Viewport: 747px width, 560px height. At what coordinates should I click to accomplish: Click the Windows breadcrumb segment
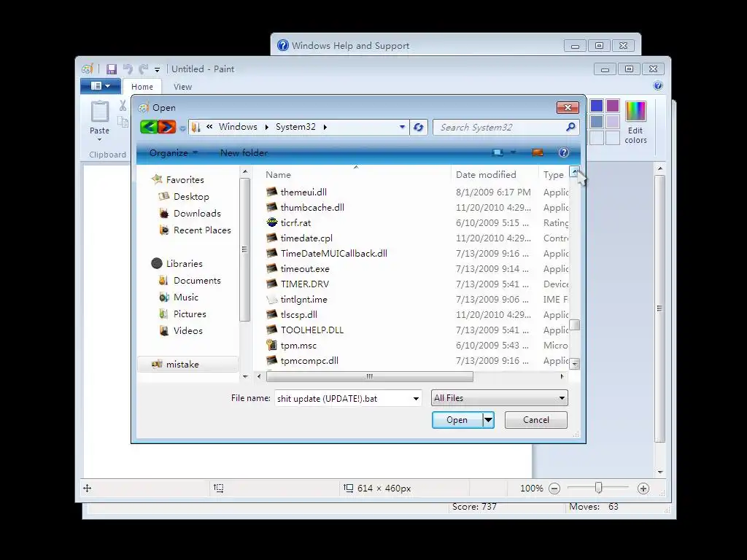[238, 127]
